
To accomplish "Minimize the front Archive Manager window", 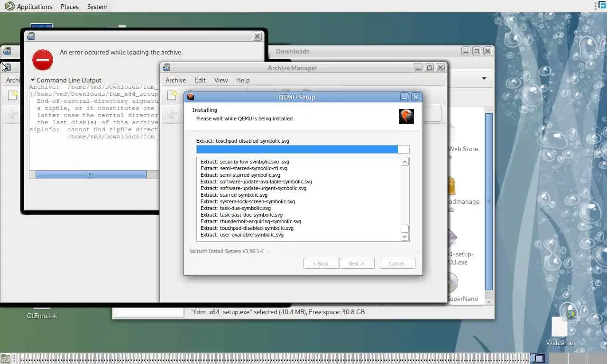I will [x=418, y=67].
